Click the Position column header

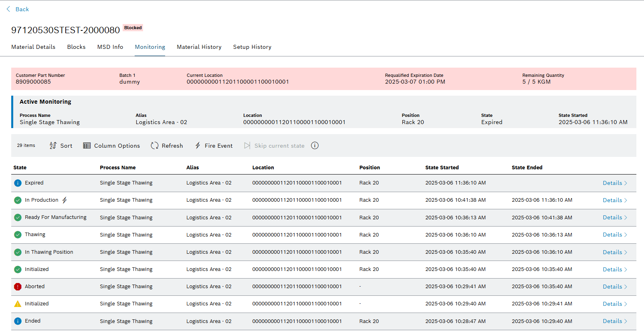click(369, 168)
